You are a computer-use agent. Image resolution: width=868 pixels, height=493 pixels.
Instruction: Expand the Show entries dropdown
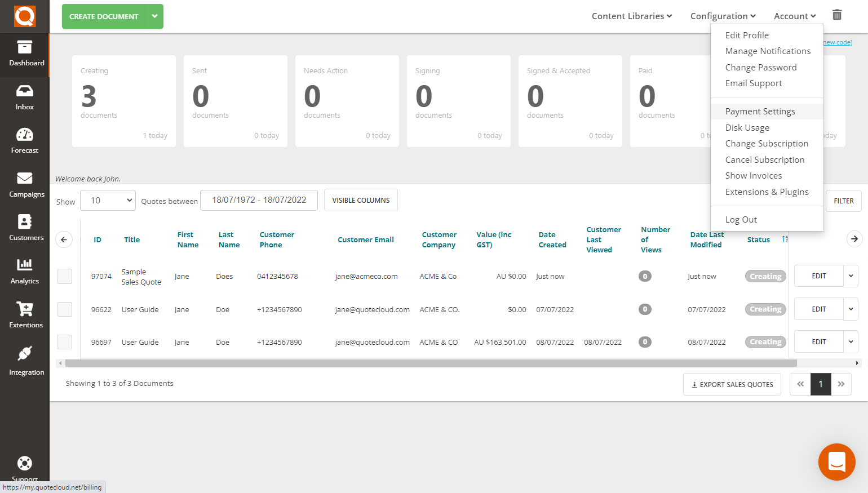point(107,200)
